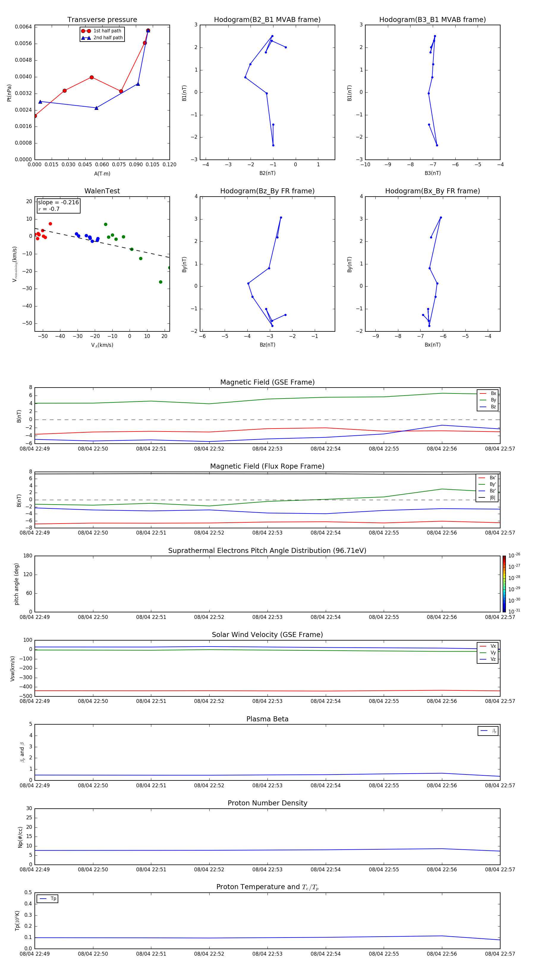
Task: Click the 'Solar Wind Velocity (GSE Frame)' title
Action: (x=267, y=635)
